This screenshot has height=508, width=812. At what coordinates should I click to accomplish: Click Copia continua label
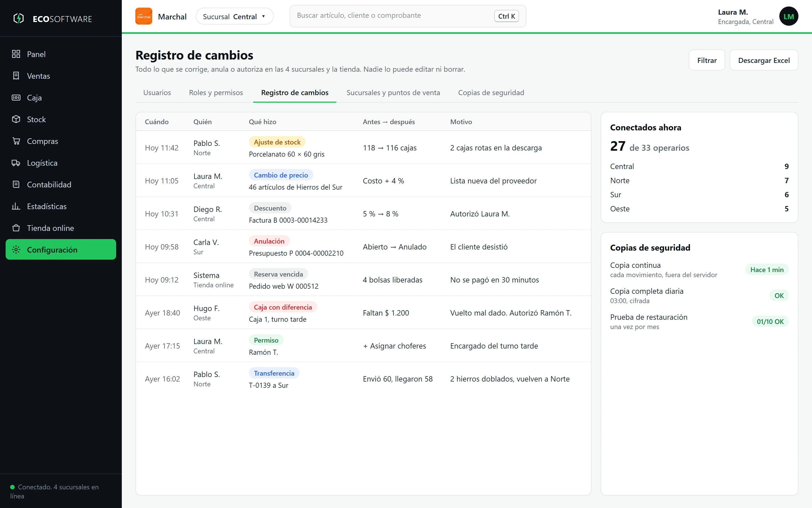(x=635, y=265)
